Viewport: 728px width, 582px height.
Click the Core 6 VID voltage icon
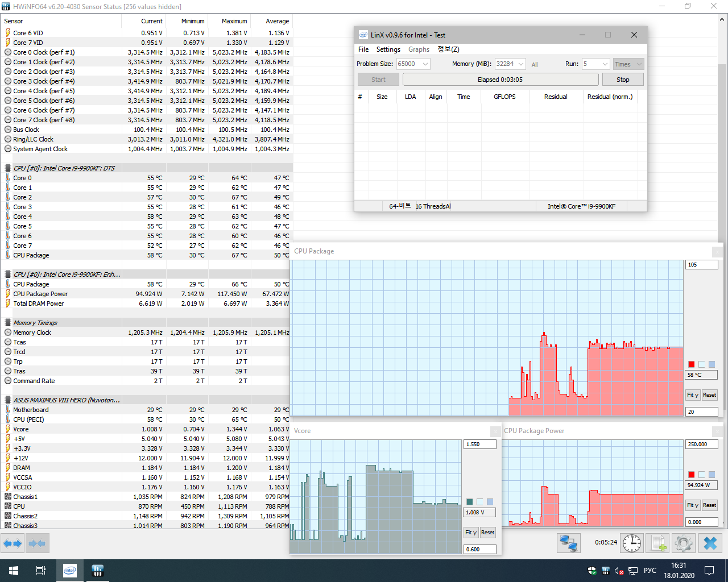8,33
